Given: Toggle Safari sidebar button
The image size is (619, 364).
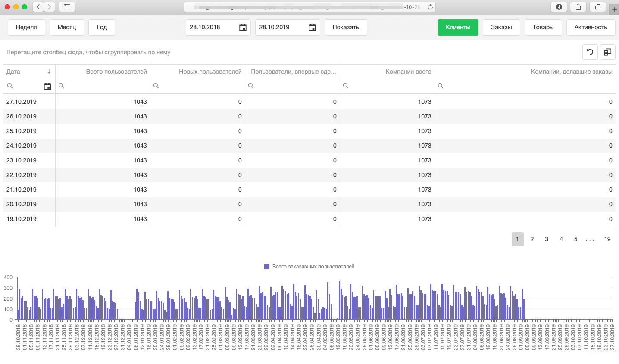Looking at the screenshot, I should click(x=67, y=7).
